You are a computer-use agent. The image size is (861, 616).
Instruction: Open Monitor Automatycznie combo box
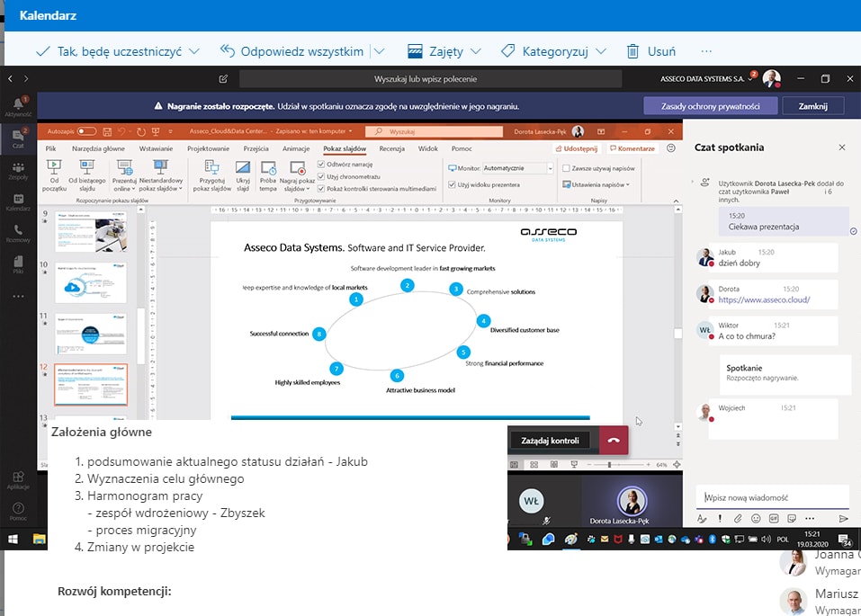[518, 168]
